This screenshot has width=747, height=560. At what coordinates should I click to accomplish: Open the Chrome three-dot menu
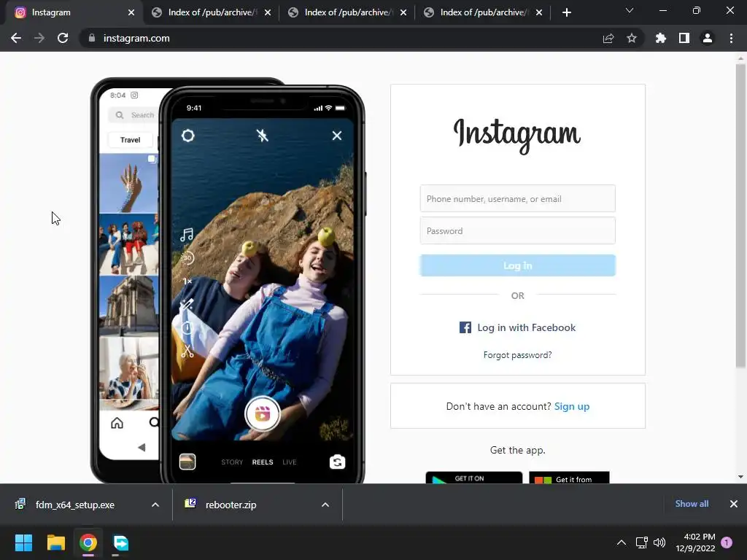[x=731, y=38]
